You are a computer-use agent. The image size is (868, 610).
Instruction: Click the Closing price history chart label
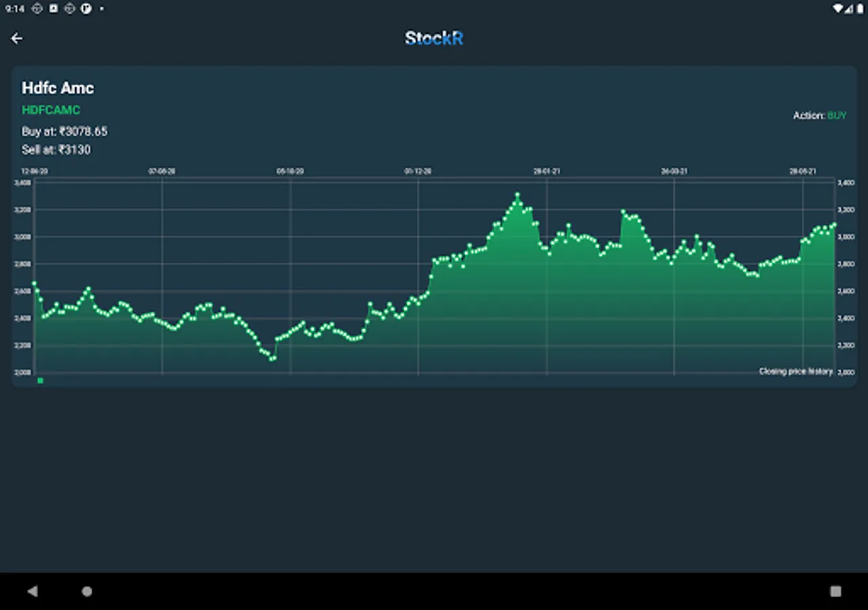(x=795, y=371)
